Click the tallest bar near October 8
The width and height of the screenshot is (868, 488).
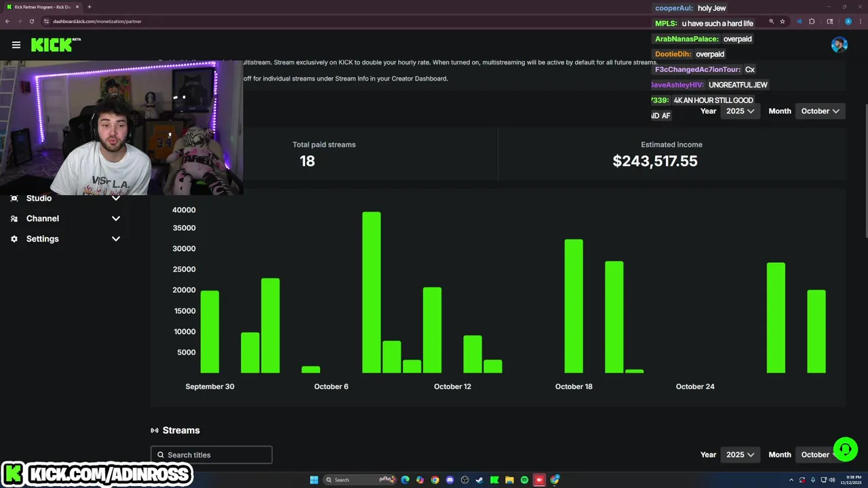pos(372,293)
